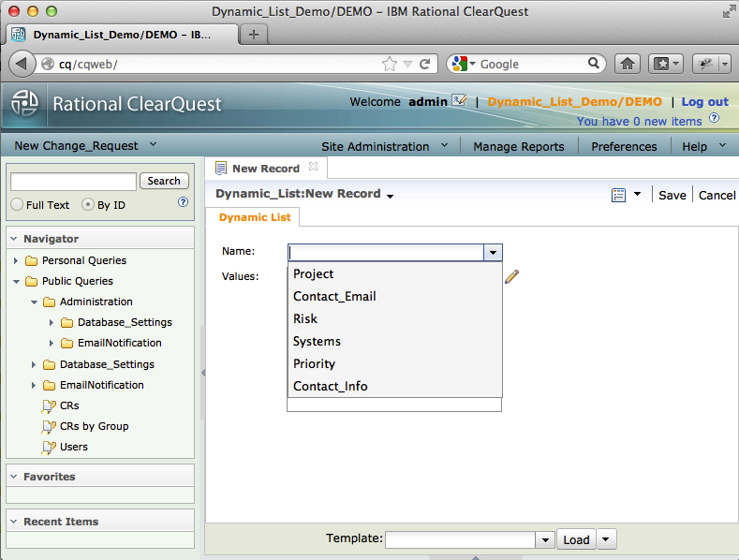Open the Manage Reports menu

[519, 147]
